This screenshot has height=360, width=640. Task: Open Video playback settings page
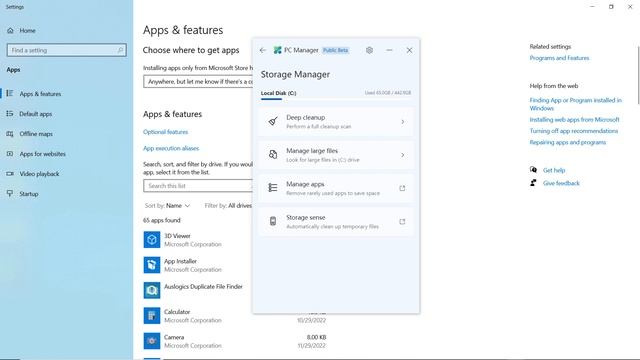click(39, 174)
